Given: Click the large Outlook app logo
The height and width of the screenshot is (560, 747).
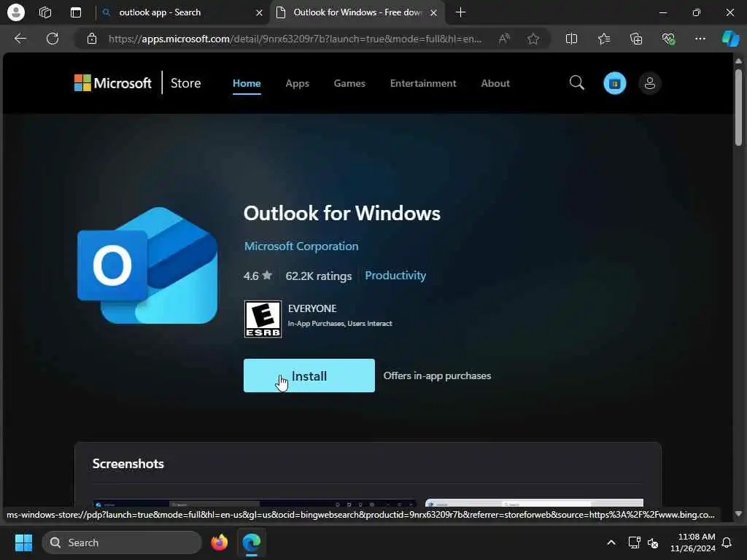Looking at the screenshot, I should pos(147,265).
